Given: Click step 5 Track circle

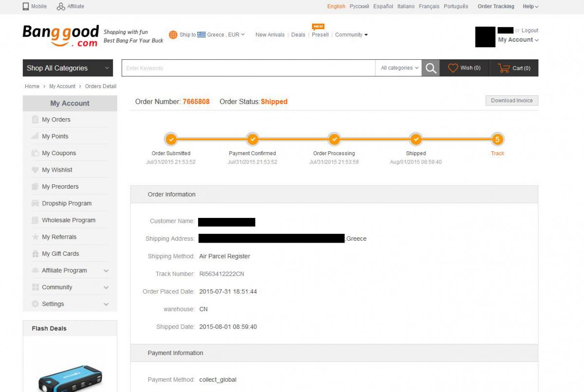Looking at the screenshot, I should (x=497, y=140).
